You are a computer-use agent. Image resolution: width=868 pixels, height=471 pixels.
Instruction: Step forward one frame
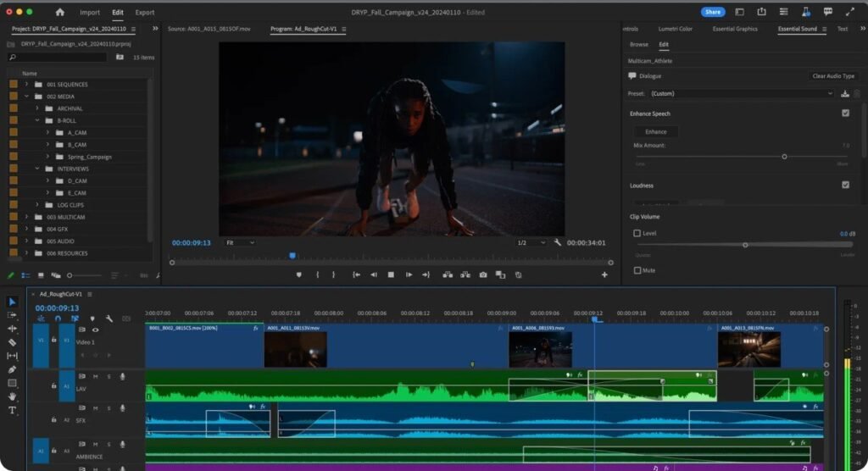(x=409, y=274)
